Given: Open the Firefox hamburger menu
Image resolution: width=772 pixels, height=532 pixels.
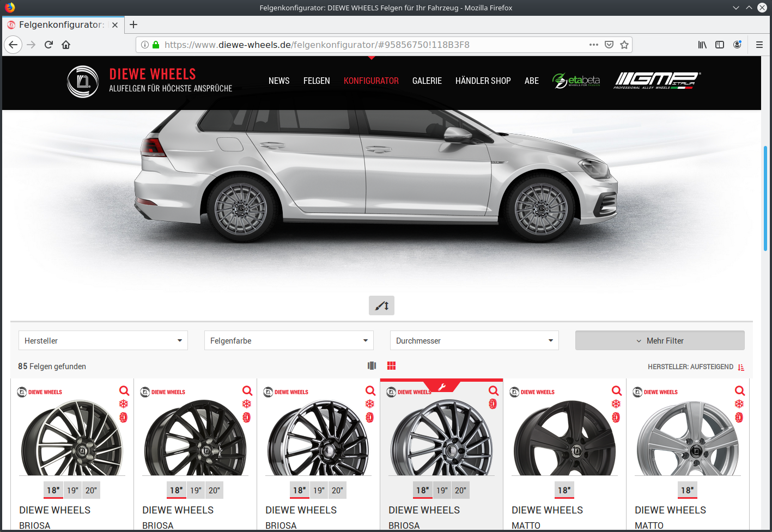Looking at the screenshot, I should (759, 45).
